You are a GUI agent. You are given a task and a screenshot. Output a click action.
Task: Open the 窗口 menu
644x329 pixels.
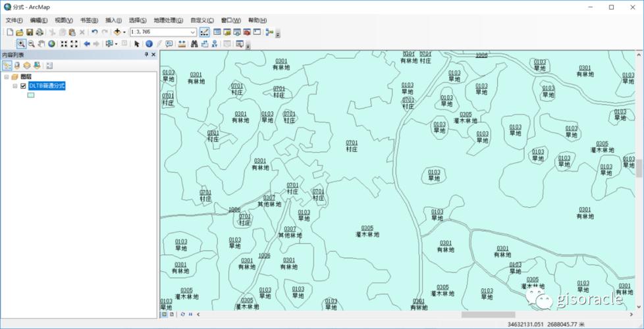[231, 20]
